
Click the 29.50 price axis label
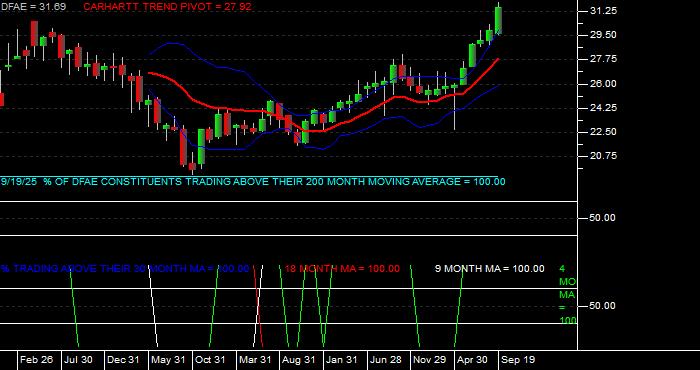point(603,35)
